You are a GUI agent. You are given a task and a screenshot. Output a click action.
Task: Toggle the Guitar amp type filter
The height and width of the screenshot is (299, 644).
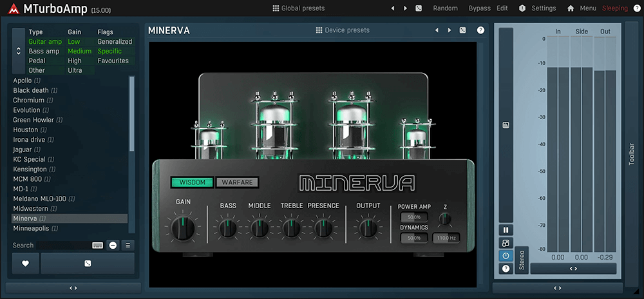tap(45, 41)
